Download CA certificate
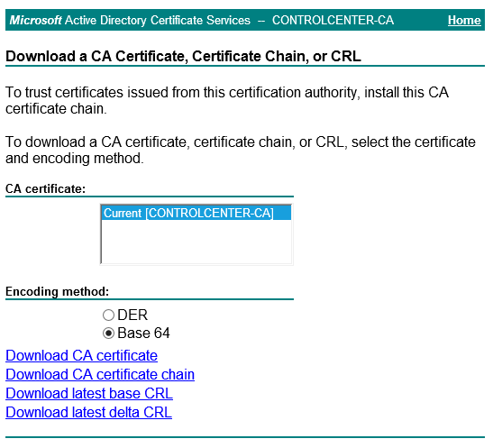 [x=81, y=355]
